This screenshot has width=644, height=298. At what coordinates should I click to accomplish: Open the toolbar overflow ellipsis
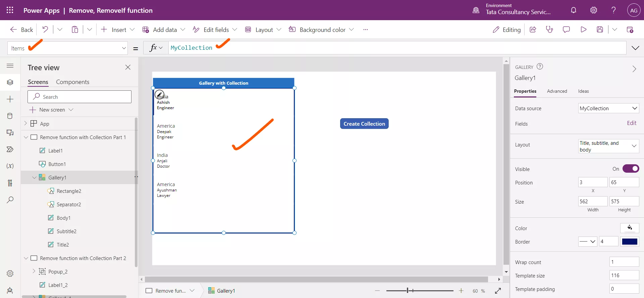tap(366, 30)
